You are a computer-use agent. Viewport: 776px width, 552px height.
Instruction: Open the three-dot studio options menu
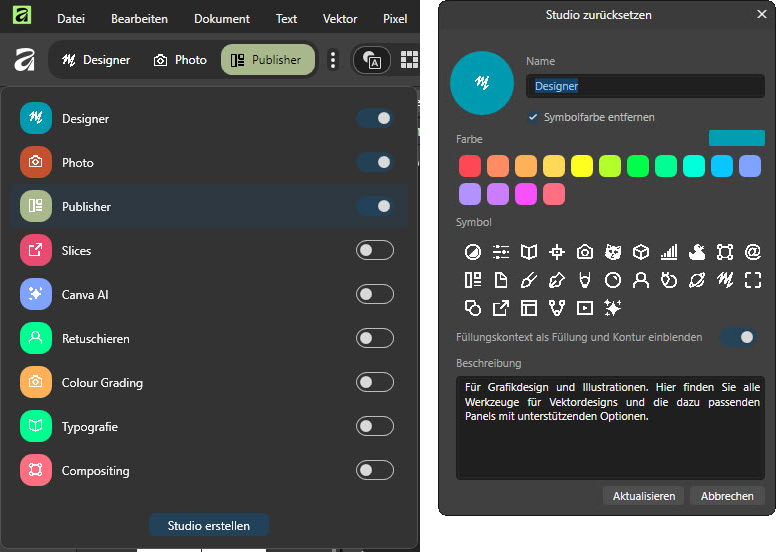[333, 60]
